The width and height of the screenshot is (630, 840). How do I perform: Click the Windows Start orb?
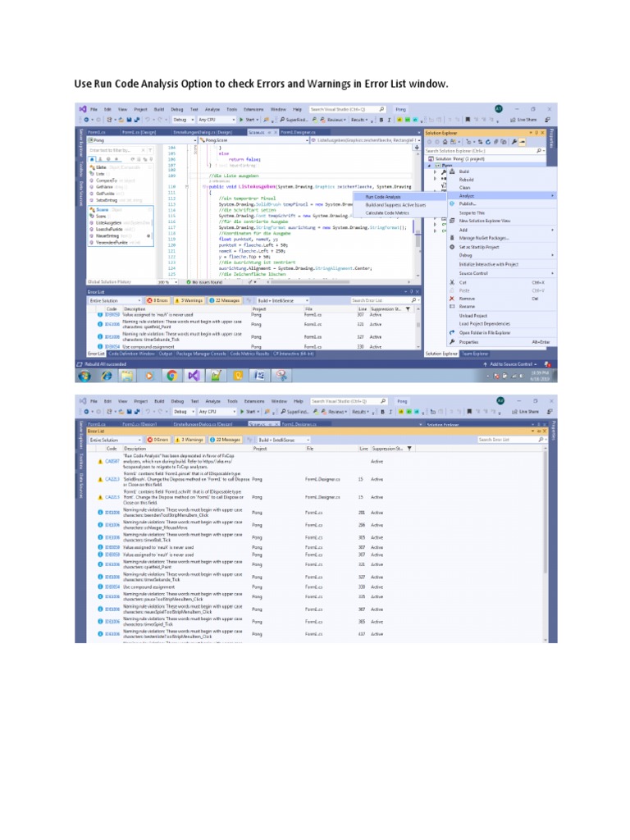pos(84,376)
